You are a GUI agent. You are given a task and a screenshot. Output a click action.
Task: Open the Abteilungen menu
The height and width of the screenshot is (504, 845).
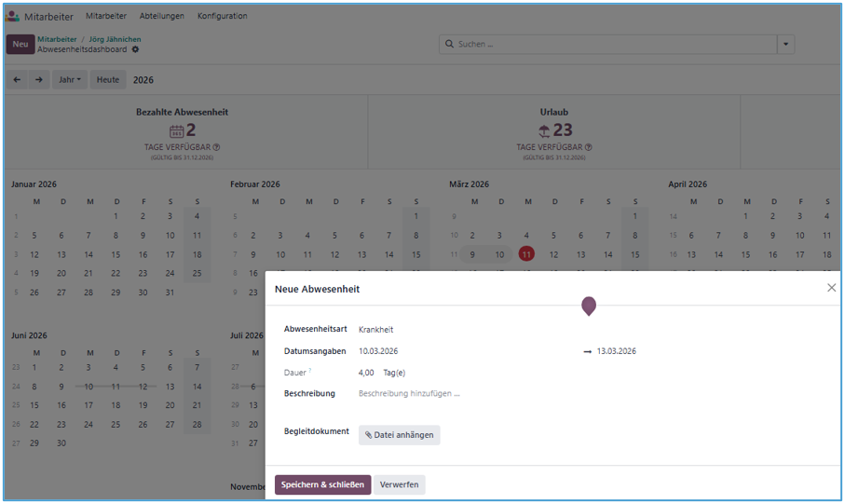click(161, 16)
